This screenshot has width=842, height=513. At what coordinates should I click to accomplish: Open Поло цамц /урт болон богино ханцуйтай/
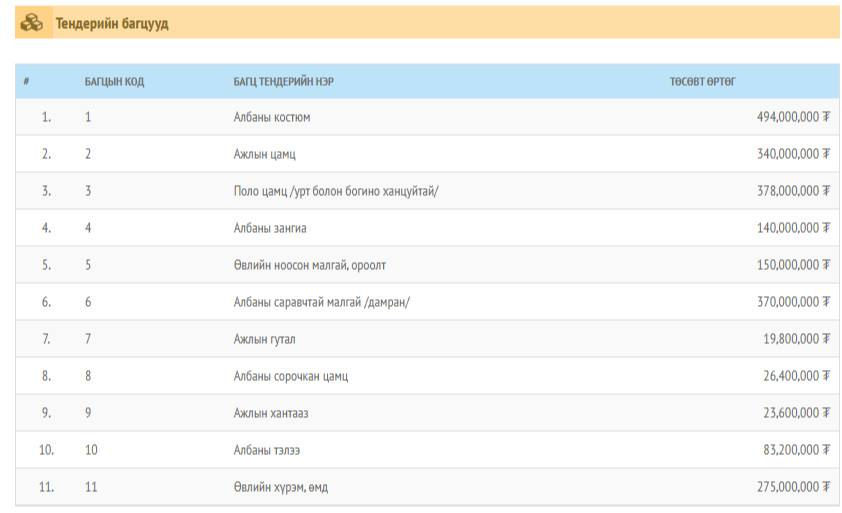click(x=336, y=191)
